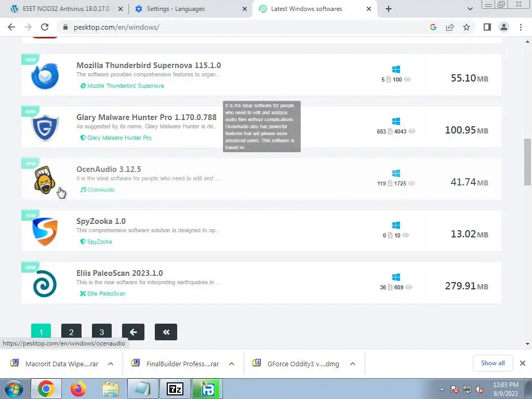Click pagination single arrow button

coord(133,332)
